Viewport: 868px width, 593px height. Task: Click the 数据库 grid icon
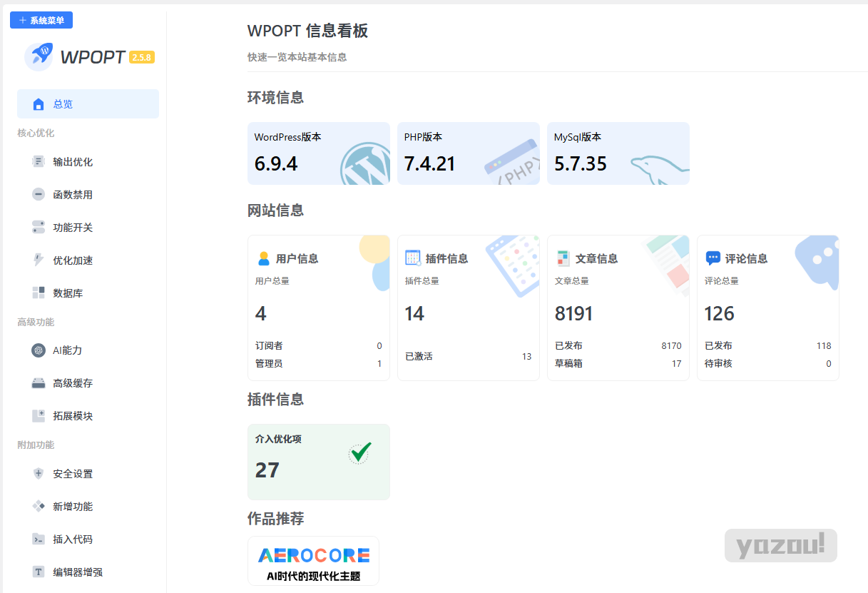(39, 293)
